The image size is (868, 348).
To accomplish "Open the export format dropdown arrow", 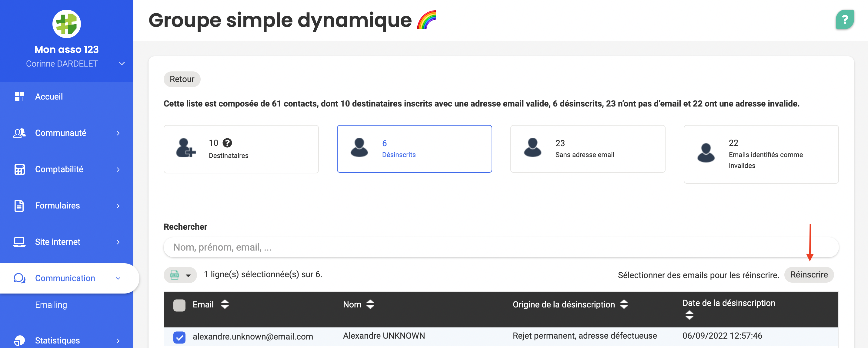I will 188,275.
